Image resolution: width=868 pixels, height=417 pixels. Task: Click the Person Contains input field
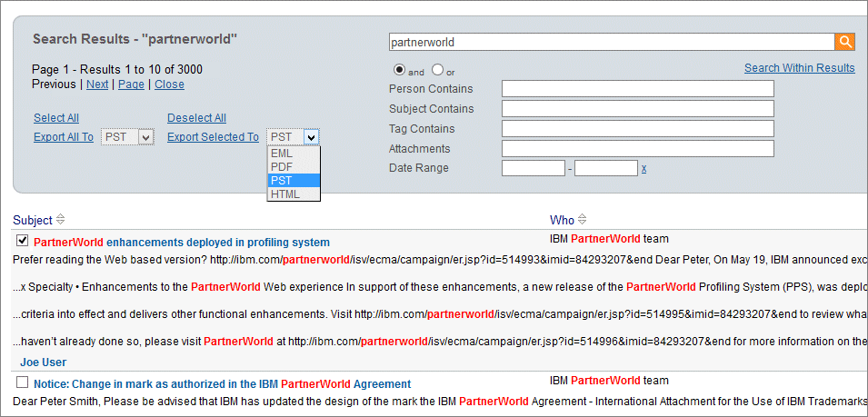pyautogui.click(x=637, y=89)
